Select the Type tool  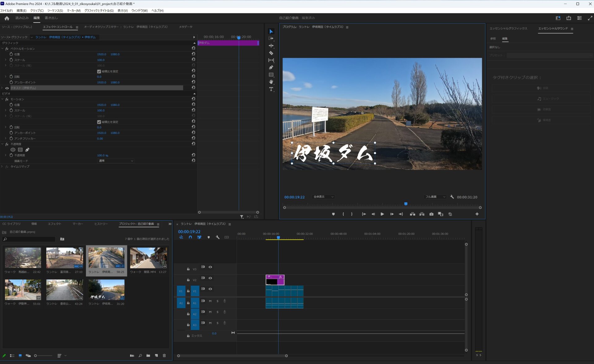pos(271,89)
